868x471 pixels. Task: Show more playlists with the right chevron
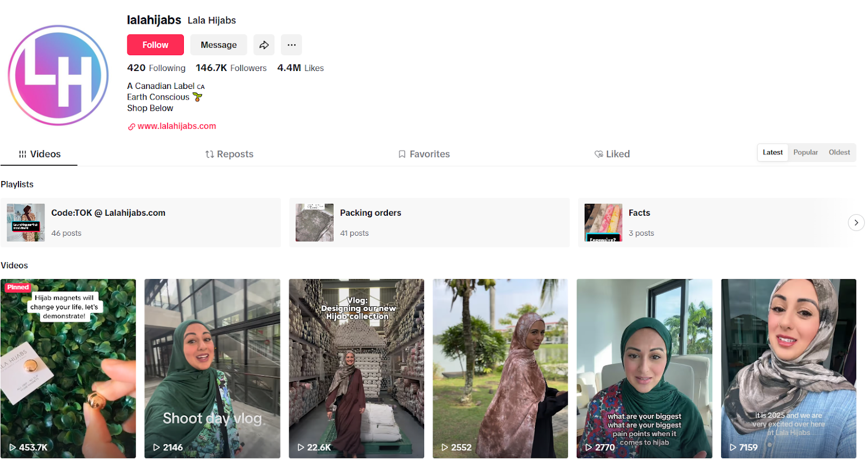point(856,223)
